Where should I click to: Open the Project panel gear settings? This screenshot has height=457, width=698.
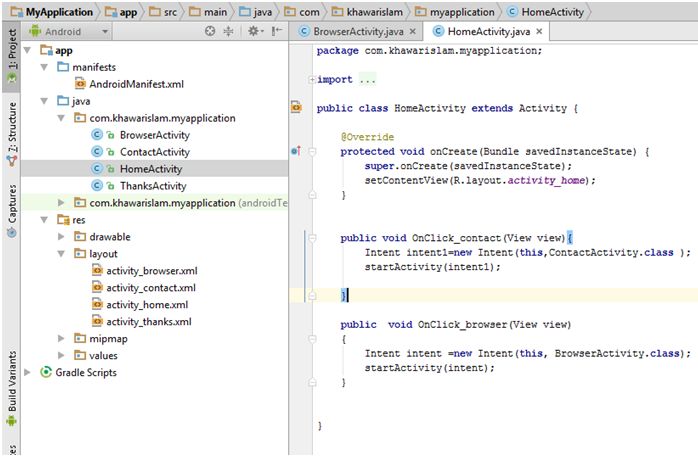pos(253,31)
